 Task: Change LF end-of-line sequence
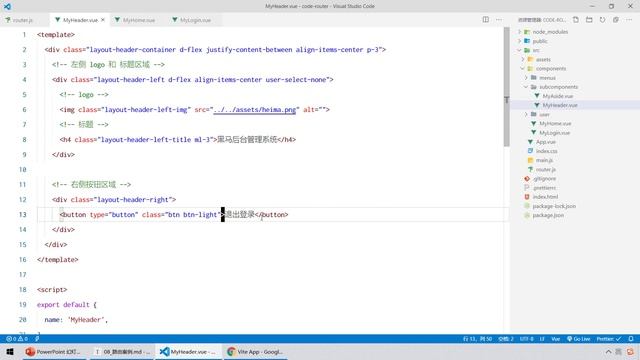point(542,339)
